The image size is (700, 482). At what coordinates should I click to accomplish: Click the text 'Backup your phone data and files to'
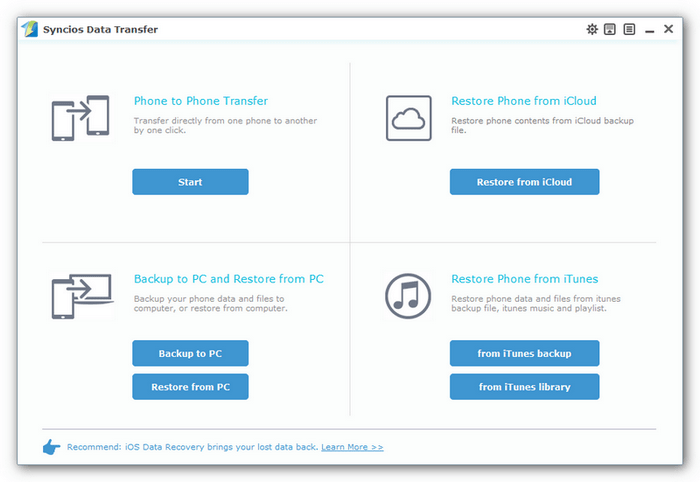coord(209,299)
